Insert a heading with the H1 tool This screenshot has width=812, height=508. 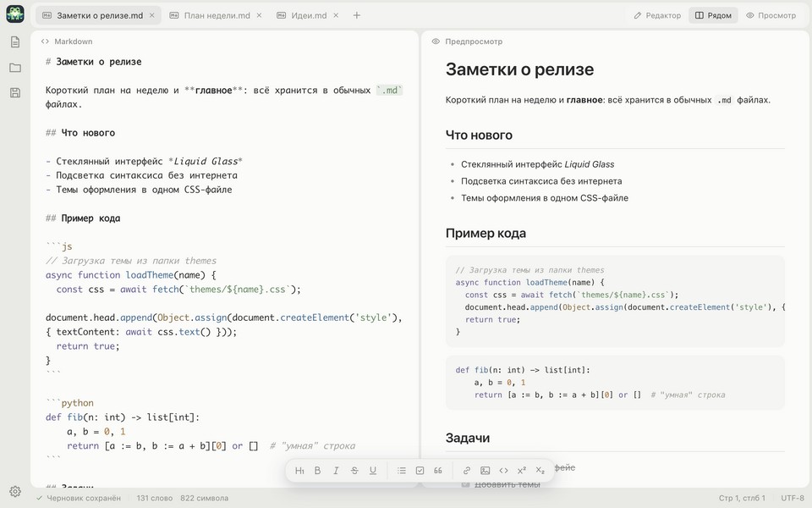tap(299, 471)
